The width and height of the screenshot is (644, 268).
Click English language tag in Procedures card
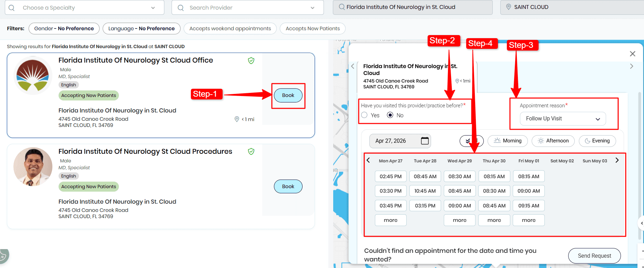69,176
